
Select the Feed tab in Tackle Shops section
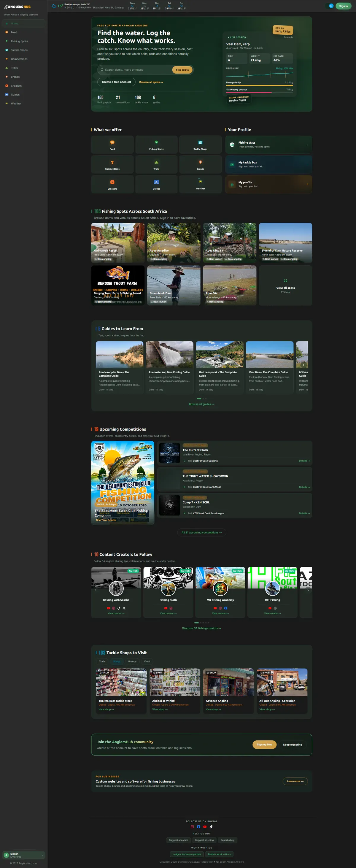[x=147, y=661]
